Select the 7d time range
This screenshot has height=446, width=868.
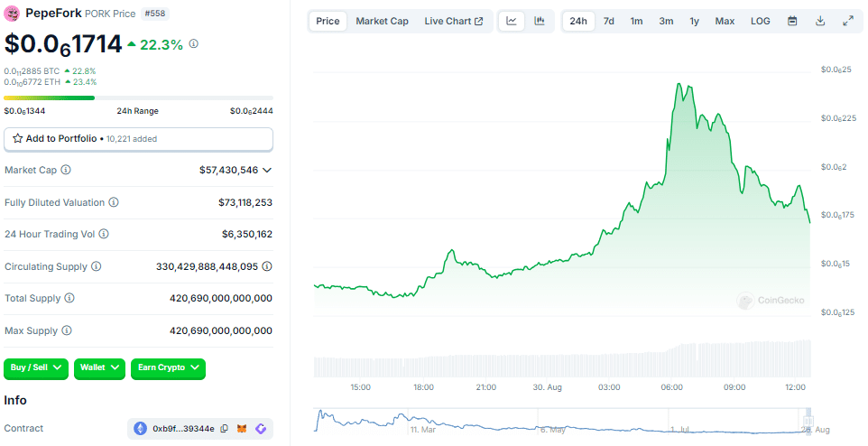pos(609,21)
